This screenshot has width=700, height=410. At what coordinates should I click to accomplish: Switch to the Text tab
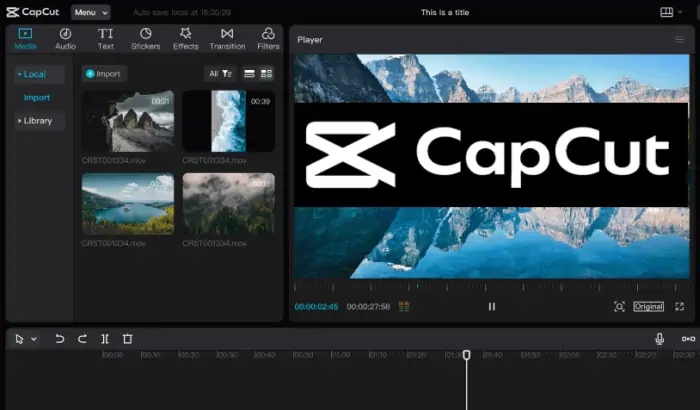coord(105,39)
